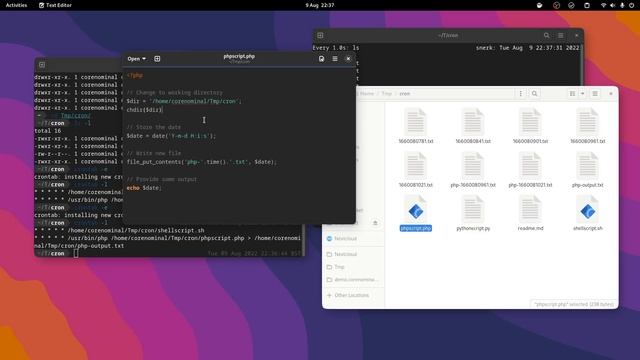Screen dimensions: 640x360
Task: Add a new tab in the left terminal
Action: click(x=42, y=65)
